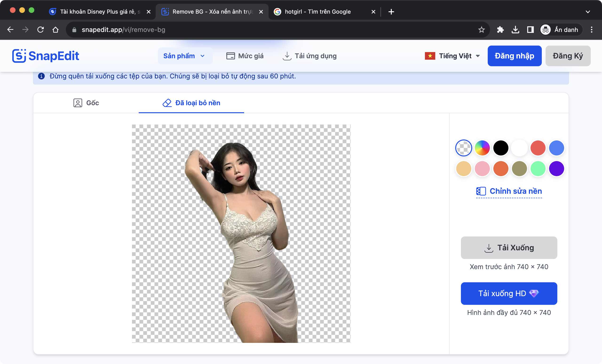Click the Vietnam flag icon
The height and width of the screenshot is (364, 602).
point(430,56)
